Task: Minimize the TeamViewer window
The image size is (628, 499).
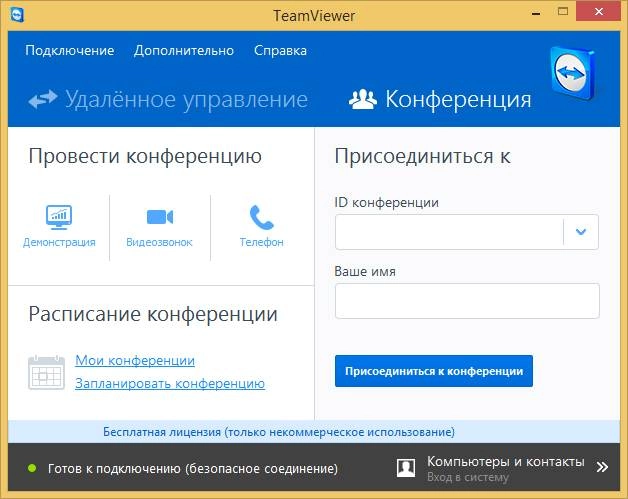Action: point(536,12)
